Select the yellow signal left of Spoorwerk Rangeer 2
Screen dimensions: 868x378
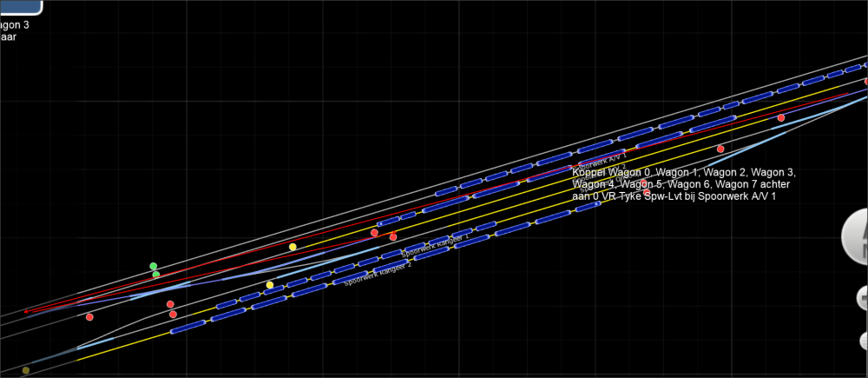tap(270, 285)
